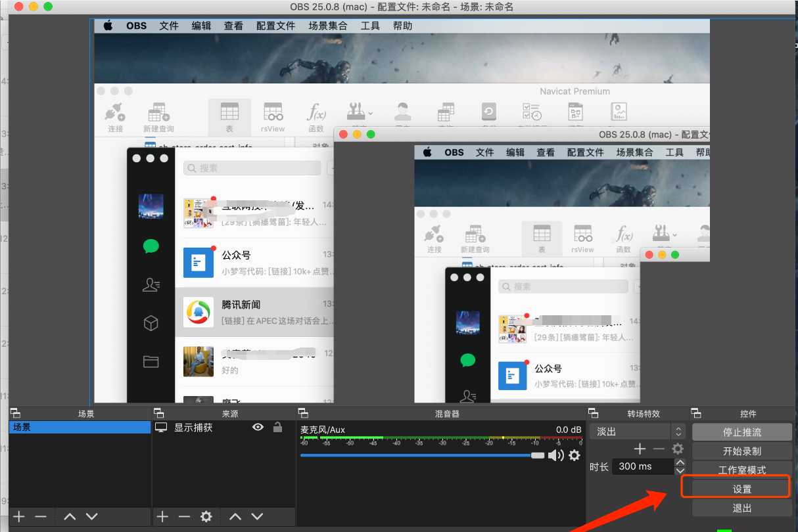Add a new source with the 来源 plus icon
798x532 pixels.
(162, 516)
